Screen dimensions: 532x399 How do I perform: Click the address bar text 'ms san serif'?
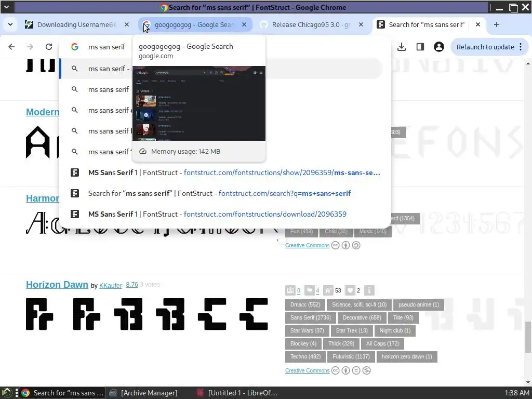point(107,47)
